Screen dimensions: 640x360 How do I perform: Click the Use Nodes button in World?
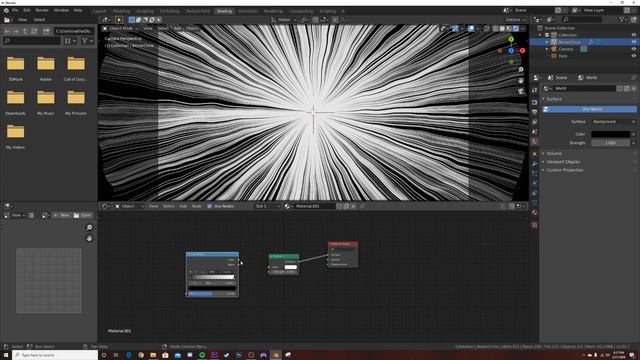click(589, 109)
